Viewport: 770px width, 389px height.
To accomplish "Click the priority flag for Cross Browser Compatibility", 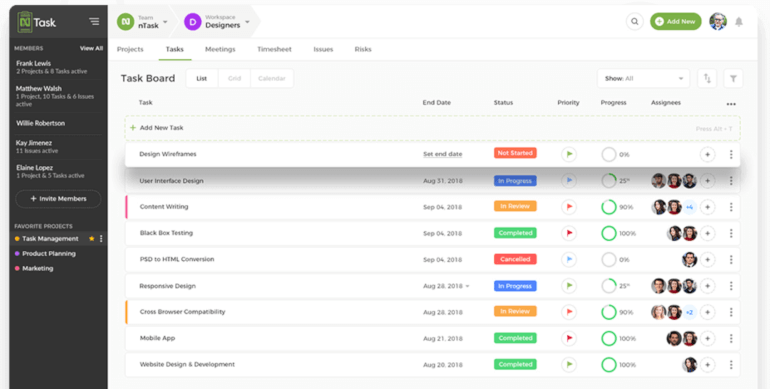I will click(x=569, y=312).
